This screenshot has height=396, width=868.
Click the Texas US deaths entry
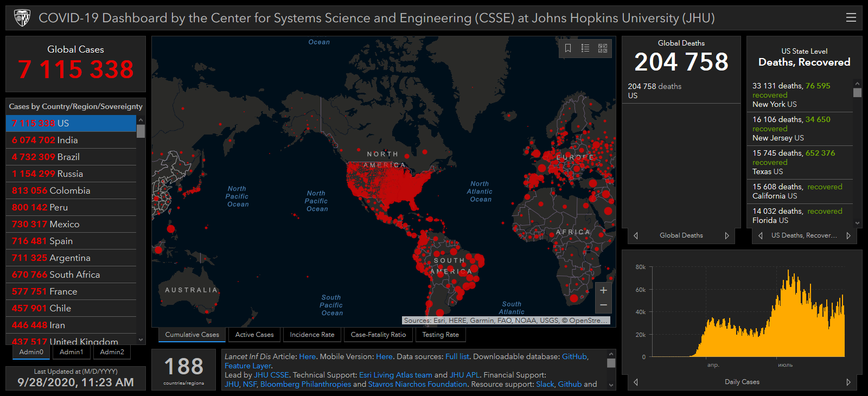pos(800,162)
